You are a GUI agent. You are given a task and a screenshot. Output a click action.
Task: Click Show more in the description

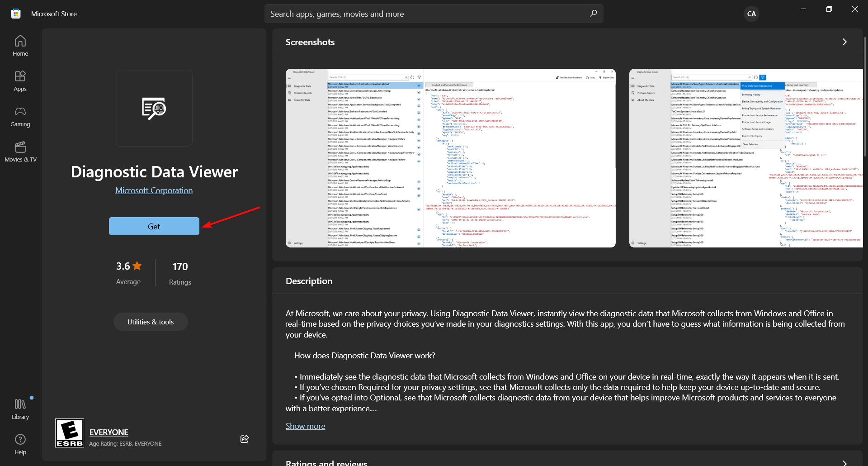[x=306, y=426]
